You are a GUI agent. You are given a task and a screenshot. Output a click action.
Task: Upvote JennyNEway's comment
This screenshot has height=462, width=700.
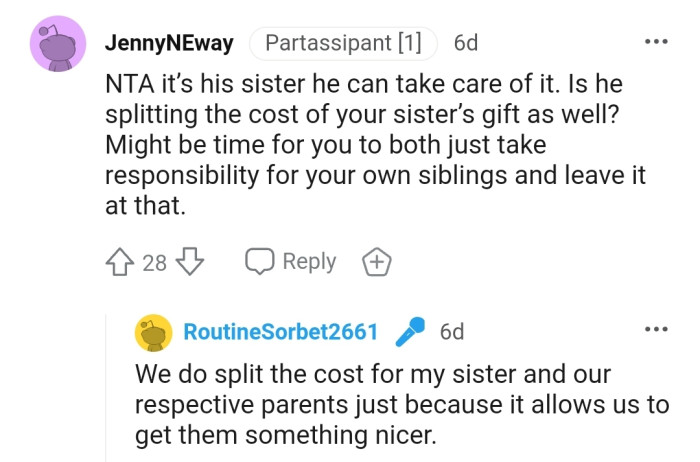(x=120, y=263)
